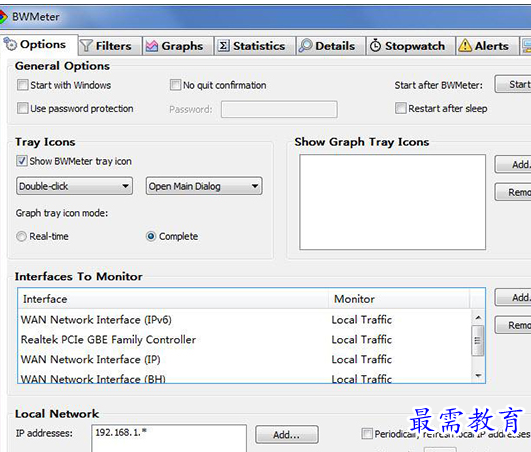Open the Double-click action dropdown
This screenshot has width=531, height=452.
74,186
